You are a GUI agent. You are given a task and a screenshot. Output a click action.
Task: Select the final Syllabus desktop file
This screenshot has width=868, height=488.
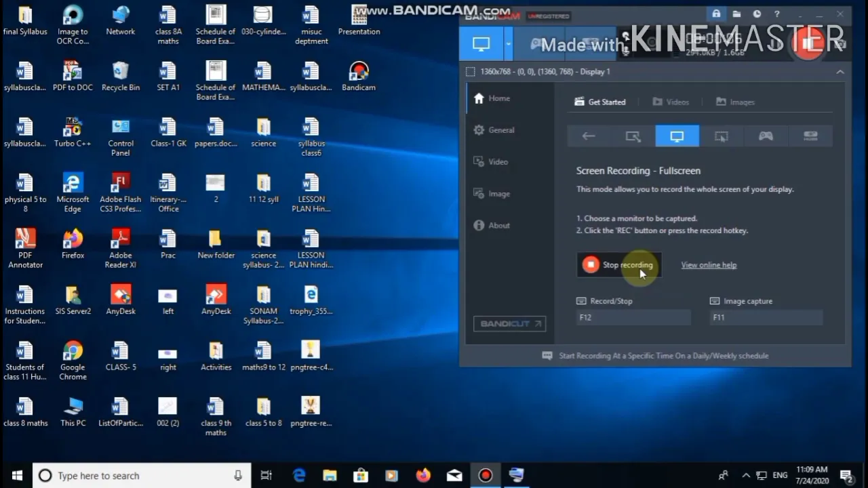25,20
